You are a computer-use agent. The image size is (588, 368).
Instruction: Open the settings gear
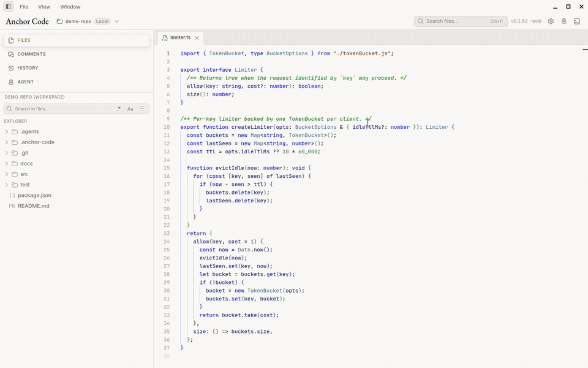551,21
